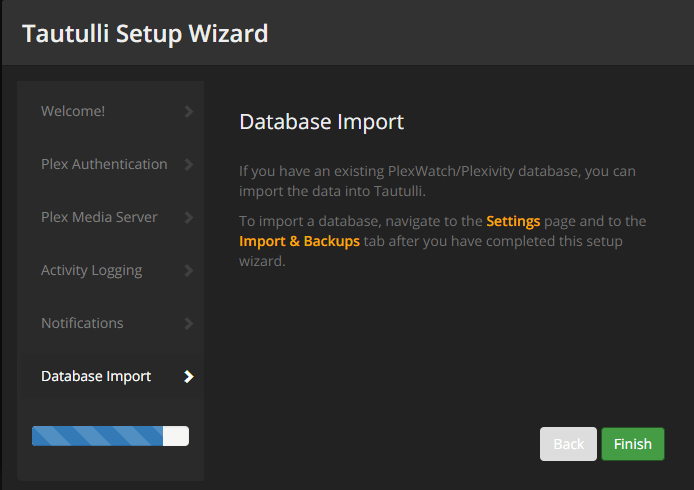Screen dimensions: 694x490
Task: Click the chevron beside Notifications
Action: (x=189, y=323)
